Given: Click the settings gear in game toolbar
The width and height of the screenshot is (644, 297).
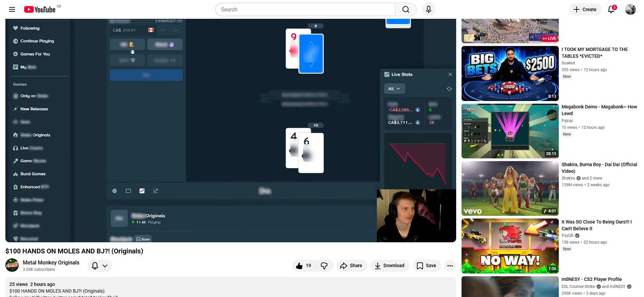Looking at the screenshot, I should [114, 191].
